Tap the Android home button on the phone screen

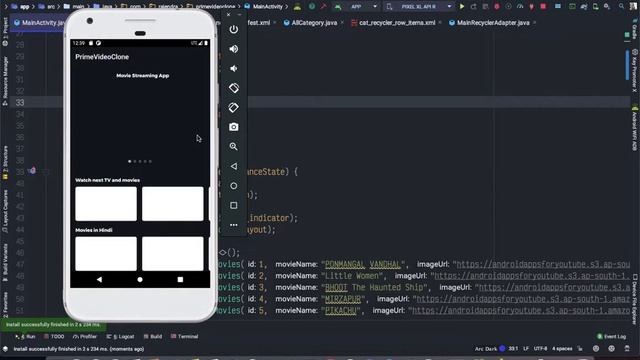pos(140,280)
